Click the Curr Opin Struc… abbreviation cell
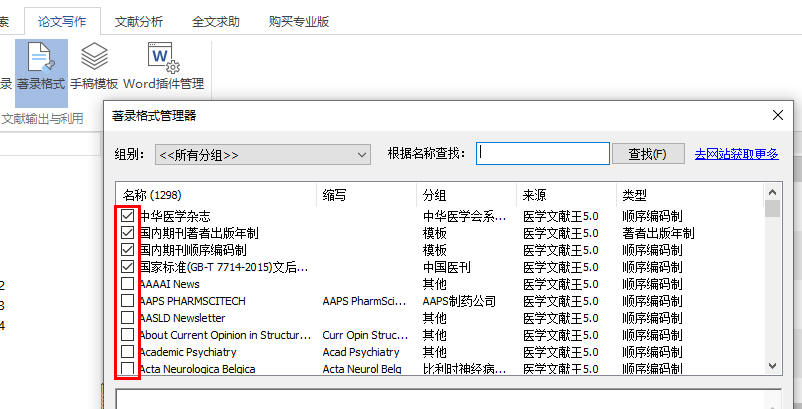The image size is (802, 409). coord(365,335)
